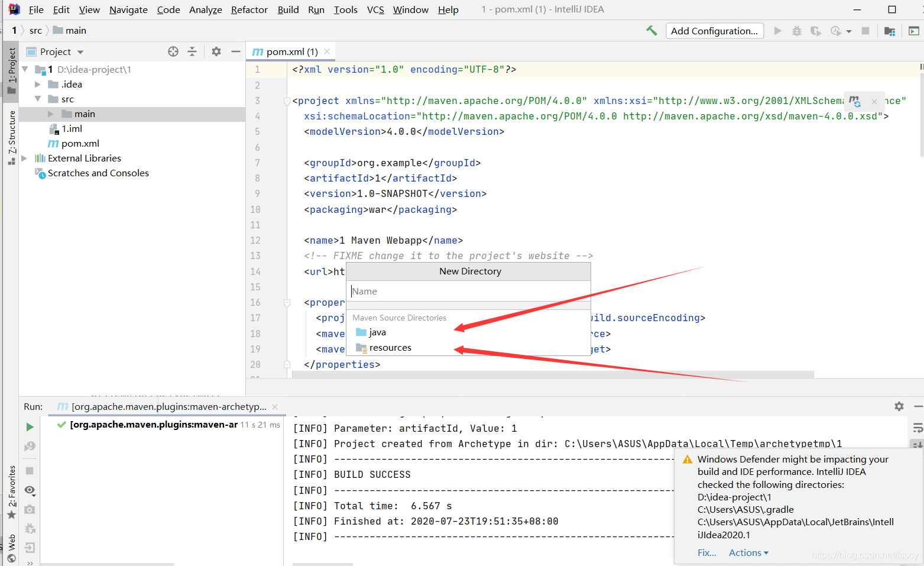Click the Profiler run icon
This screenshot has height=566, width=924.
pyautogui.click(x=835, y=31)
